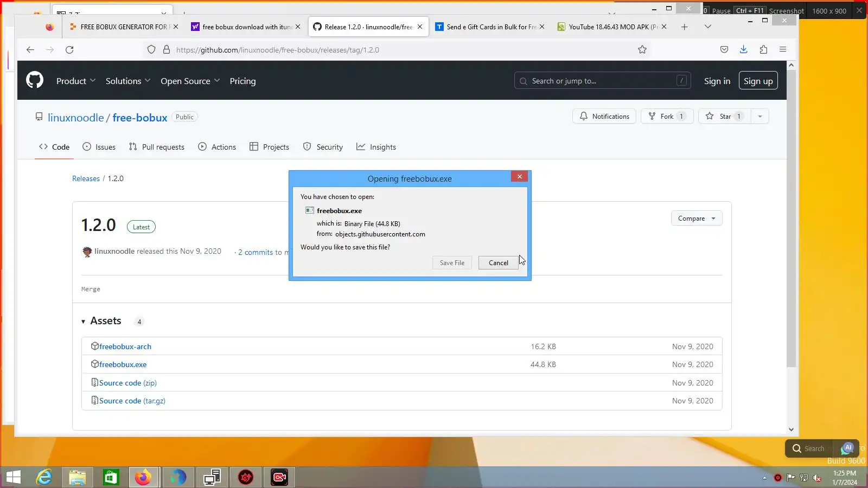Download the freebobux-arch asset
868x488 pixels.
point(125,346)
